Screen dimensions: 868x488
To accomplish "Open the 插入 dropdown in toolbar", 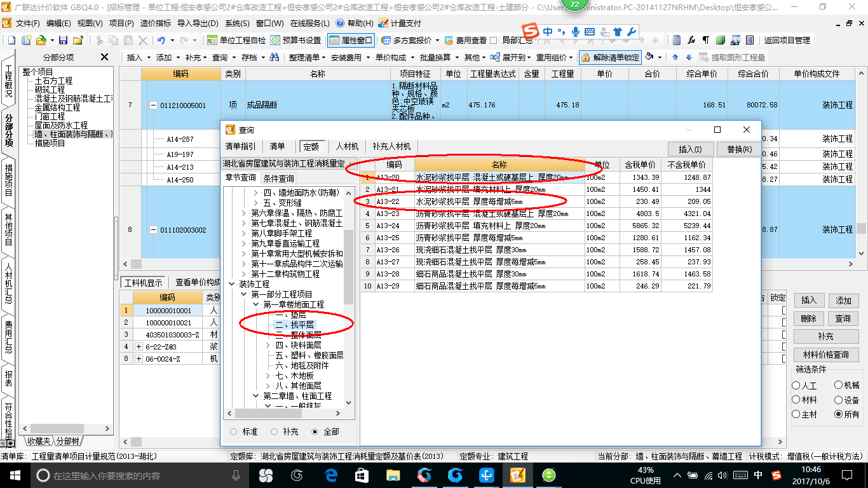I will (x=139, y=57).
